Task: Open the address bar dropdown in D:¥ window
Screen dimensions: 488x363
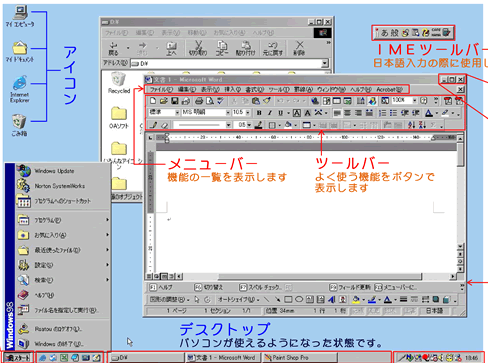Action: click(325, 63)
